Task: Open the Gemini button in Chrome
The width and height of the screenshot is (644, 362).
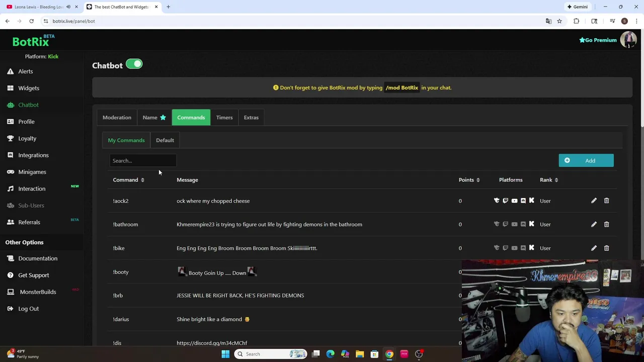Action: [577, 7]
